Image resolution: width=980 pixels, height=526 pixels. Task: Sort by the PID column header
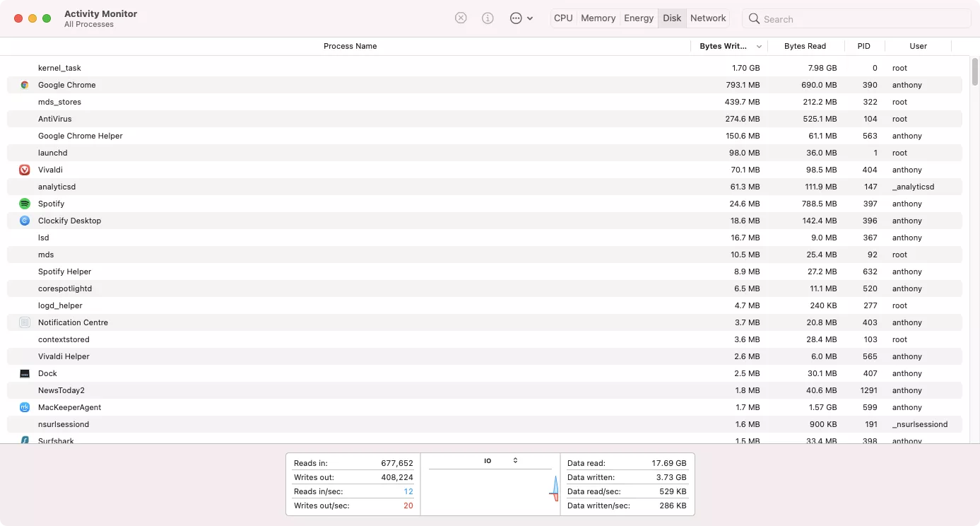[x=863, y=46]
